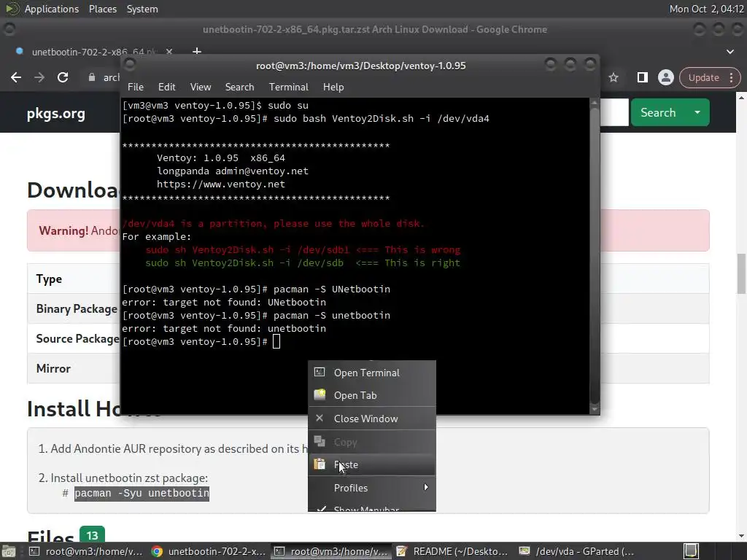The height and width of the screenshot is (560, 747).
Task: Click the lock icon in address bar
Action: [92, 77]
